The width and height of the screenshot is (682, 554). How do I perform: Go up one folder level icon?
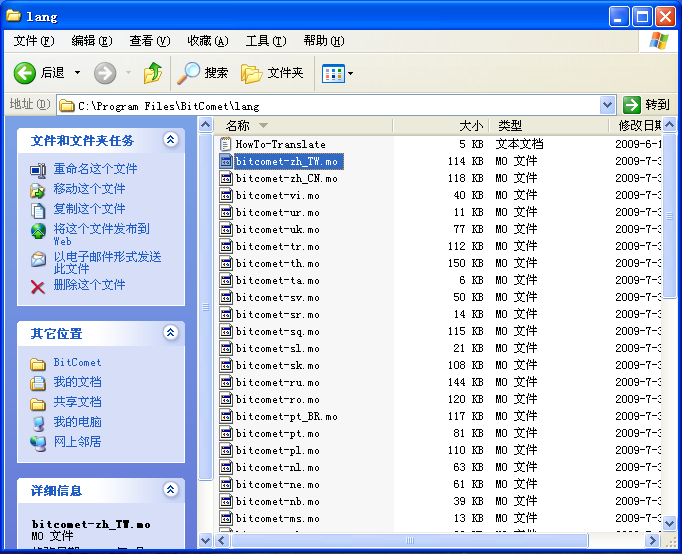pyautogui.click(x=153, y=73)
